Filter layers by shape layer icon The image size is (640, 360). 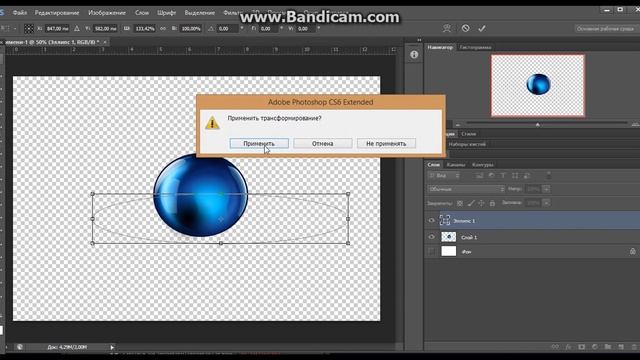pos(515,176)
